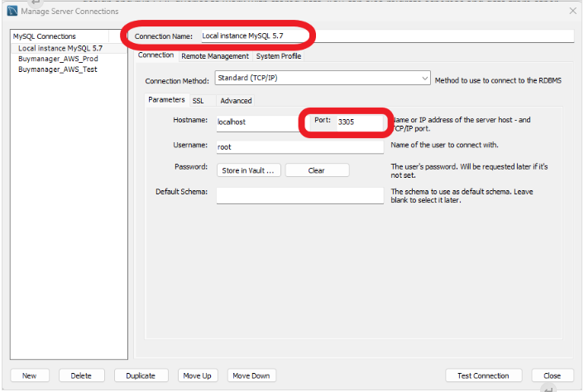Viewport: 584px width, 392px height.
Task: Click the Test Connection button
Action: 483,375
